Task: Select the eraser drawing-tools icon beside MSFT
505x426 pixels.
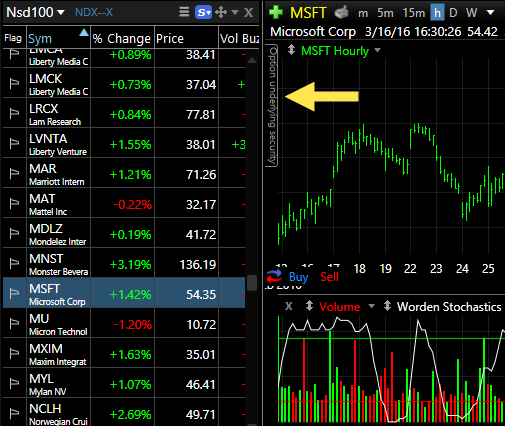Action: (x=341, y=13)
